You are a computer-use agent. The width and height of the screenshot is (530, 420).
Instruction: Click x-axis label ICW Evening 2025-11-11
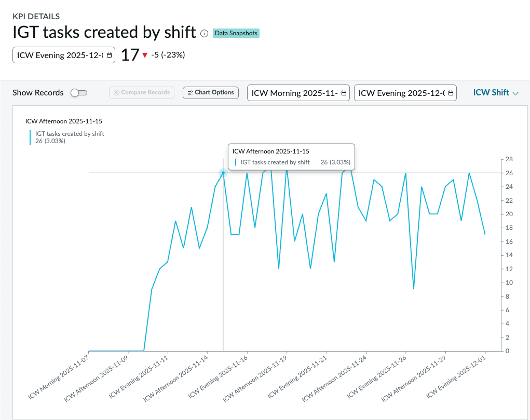click(139, 377)
